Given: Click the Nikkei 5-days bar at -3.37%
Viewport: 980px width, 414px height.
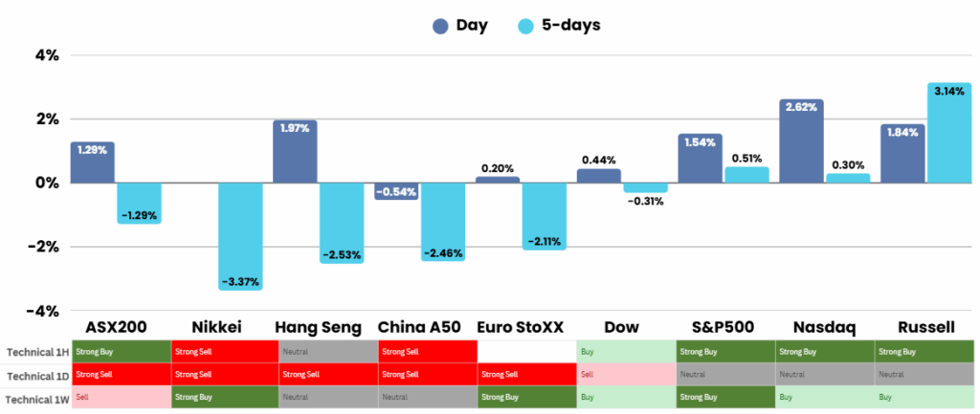Looking at the screenshot, I should [x=239, y=236].
